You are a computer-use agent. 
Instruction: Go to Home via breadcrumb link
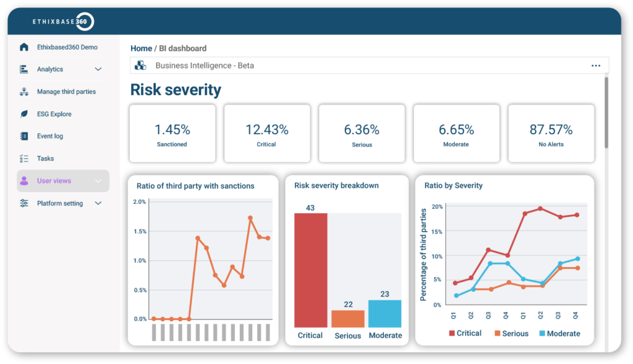[x=141, y=48]
